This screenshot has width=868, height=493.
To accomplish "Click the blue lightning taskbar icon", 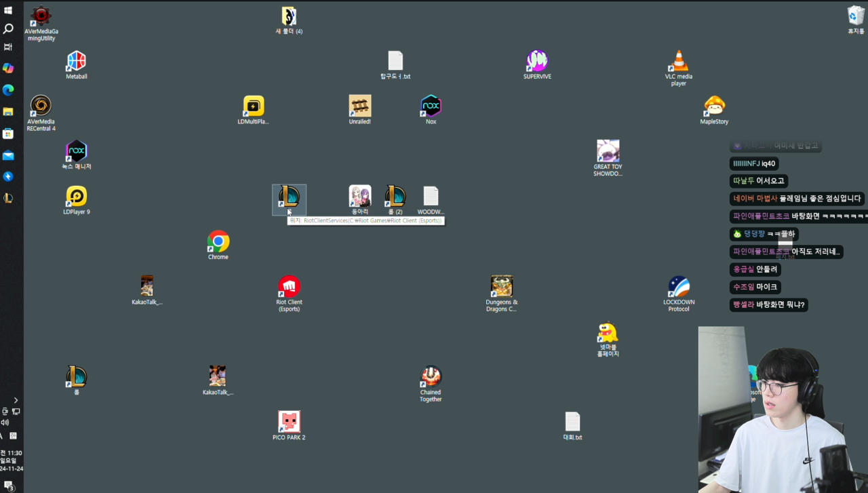I will pyautogui.click(x=8, y=176).
